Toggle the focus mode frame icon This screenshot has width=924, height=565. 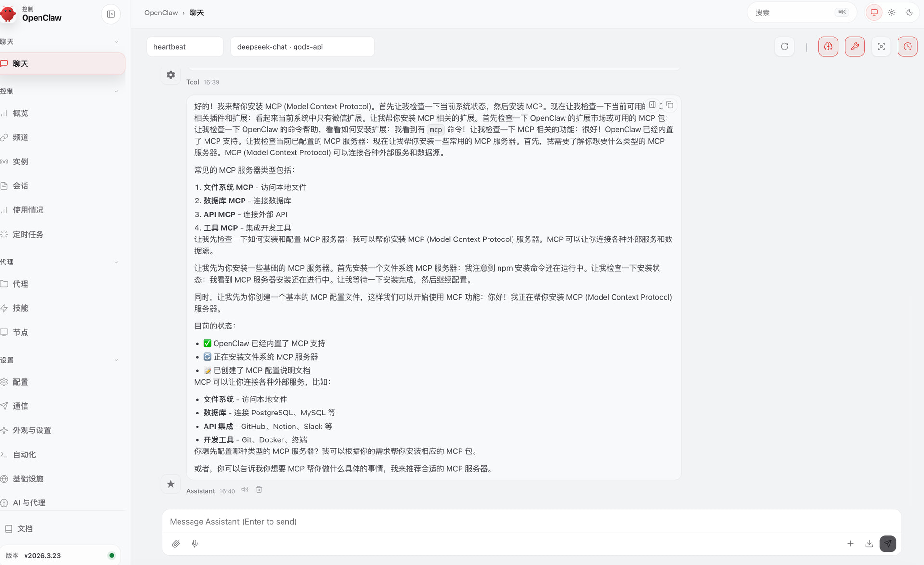(x=881, y=47)
